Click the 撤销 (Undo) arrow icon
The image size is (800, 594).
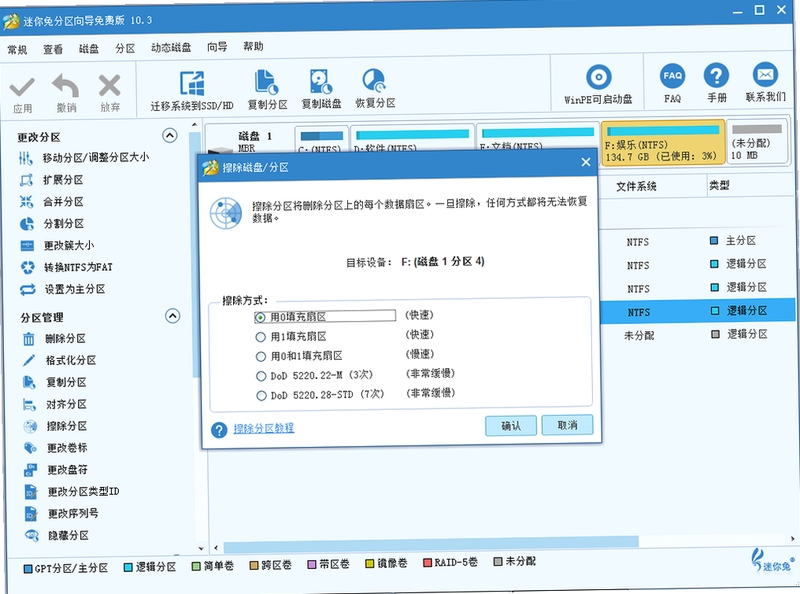coord(66,86)
